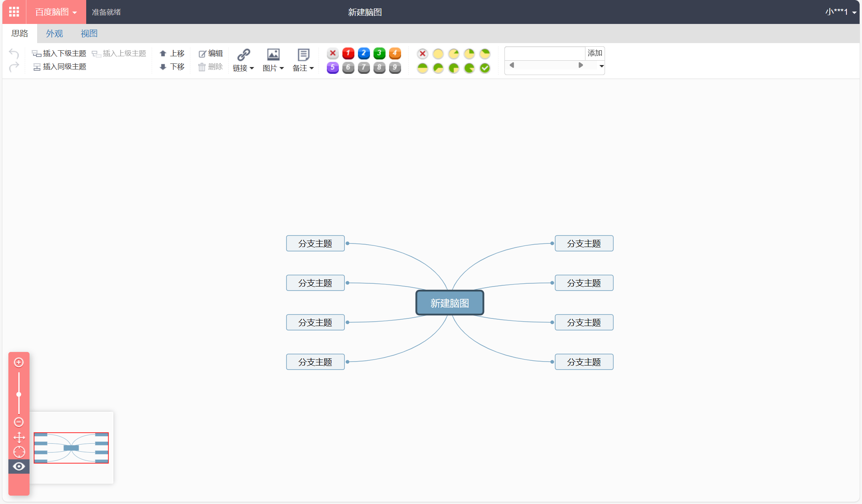Viewport: 862px width, 504px height.
Task: Expand the tag list dropdown arrow
Action: [601, 66]
